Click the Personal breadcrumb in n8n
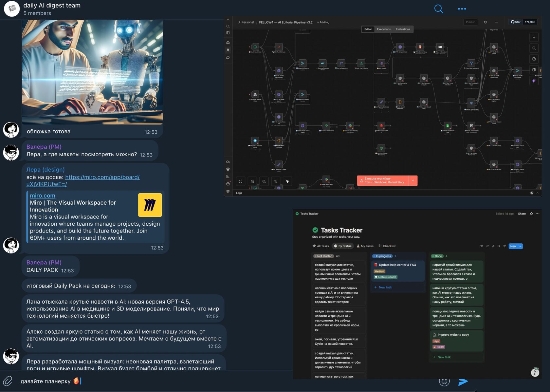This screenshot has width=550, height=392. (246, 22)
